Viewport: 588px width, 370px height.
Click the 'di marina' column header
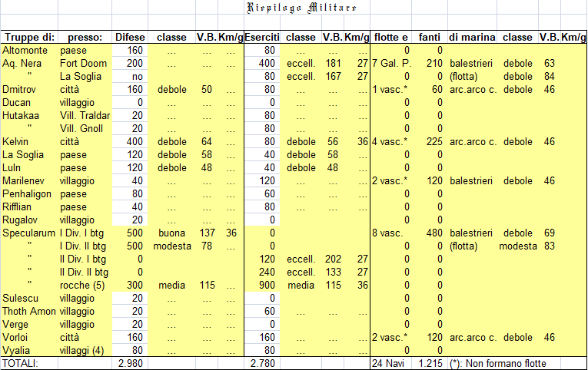472,38
